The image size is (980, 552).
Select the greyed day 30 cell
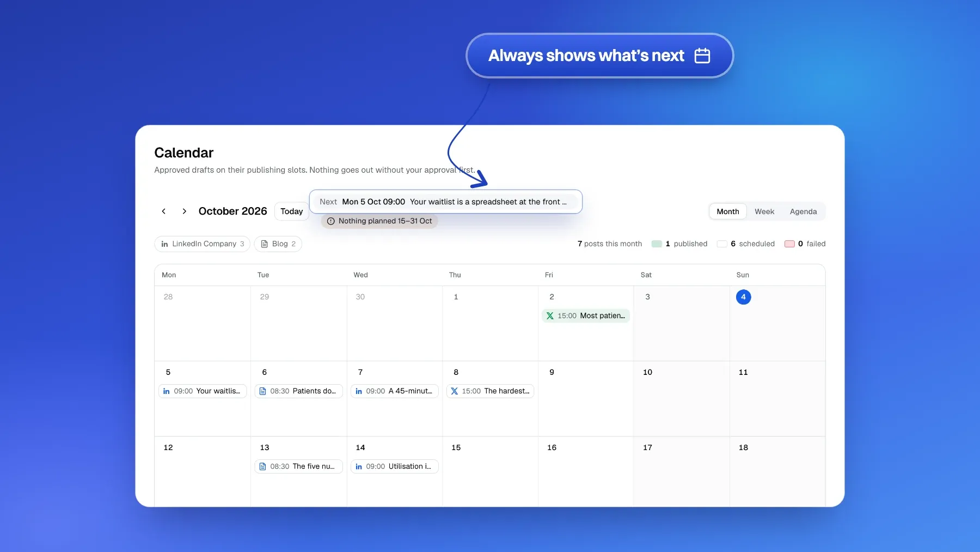pyautogui.click(x=394, y=324)
